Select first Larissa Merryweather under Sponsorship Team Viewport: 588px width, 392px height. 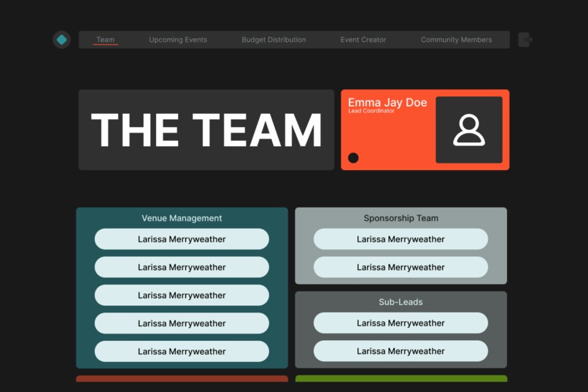pyautogui.click(x=401, y=239)
